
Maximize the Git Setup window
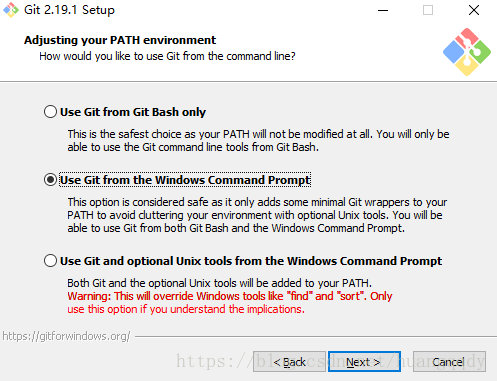428,10
